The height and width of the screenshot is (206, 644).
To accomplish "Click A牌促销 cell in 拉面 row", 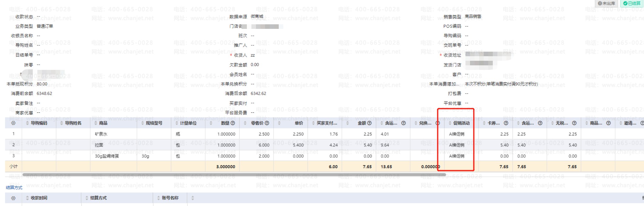I will (x=457, y=145).
